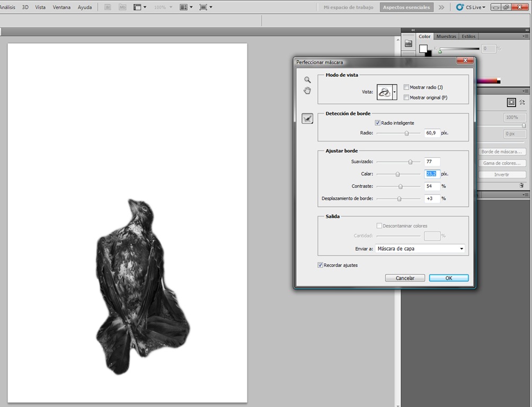
Task: Enable the Mostrar original (P) checkbox
Action: (x=406, y=98)
